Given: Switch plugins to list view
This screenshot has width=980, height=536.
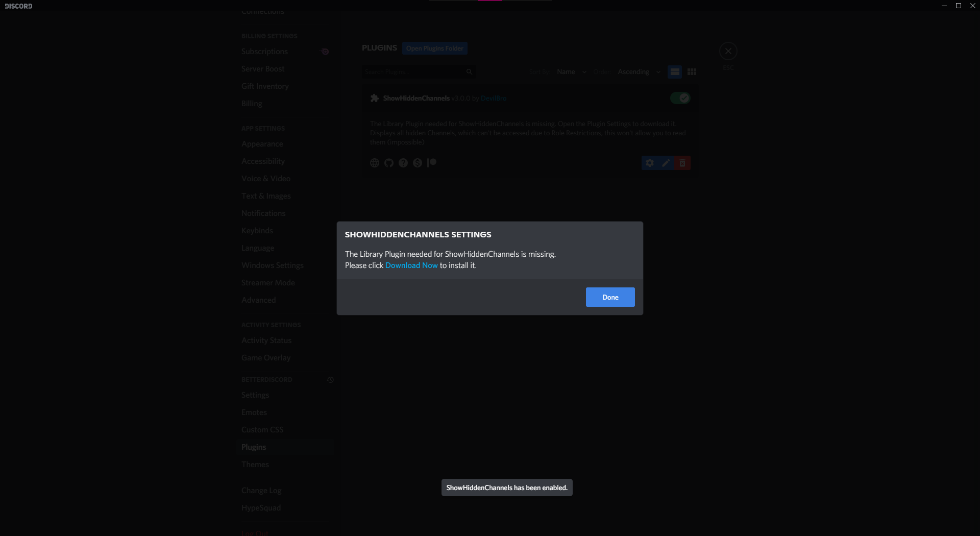Looking at the screenshot, I should click(x=674, y=71).
